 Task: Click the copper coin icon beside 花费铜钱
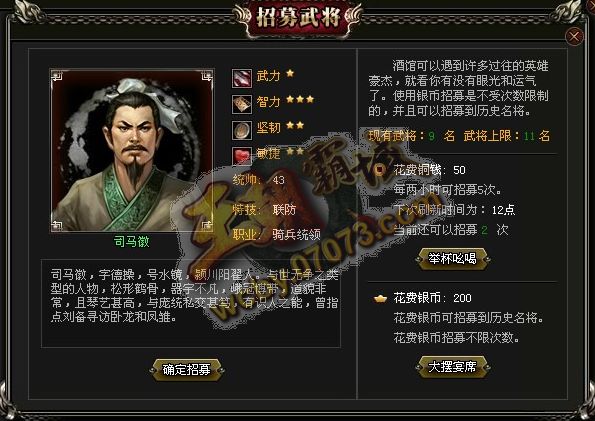coord(379,170)
